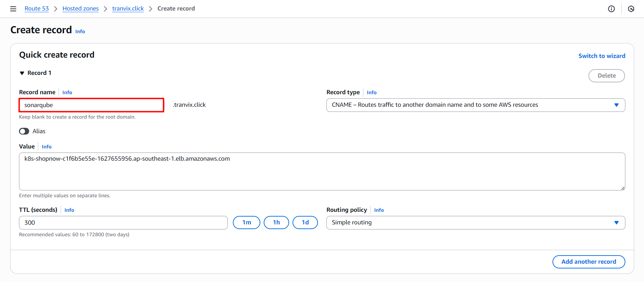Screen dimensions: 644x282
Task: Open the info panel icon
Action: pyautogui.click(x=611, y=9)
